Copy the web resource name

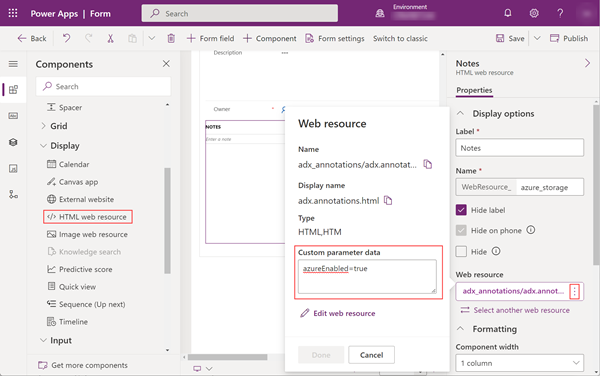click(427, 164)
